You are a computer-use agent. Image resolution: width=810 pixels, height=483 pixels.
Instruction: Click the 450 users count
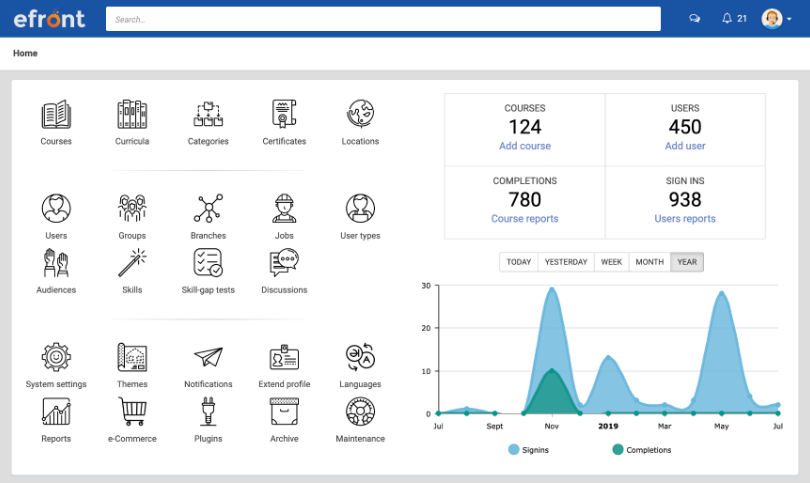coord(684,127)
